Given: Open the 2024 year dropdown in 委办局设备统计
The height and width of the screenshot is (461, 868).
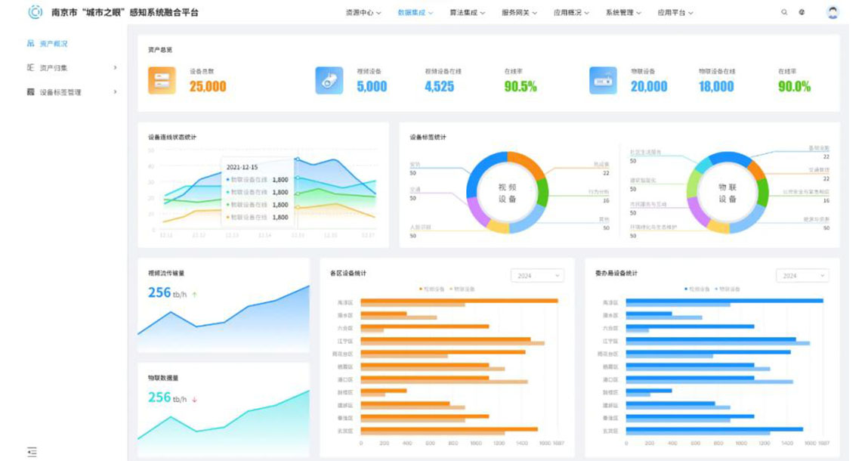Looking at the screenshot, I should (x=802, y=276).
